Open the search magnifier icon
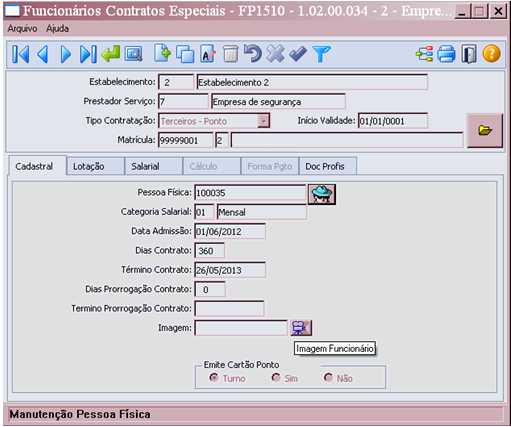511x427 pixels. click(x=134, y=54)
